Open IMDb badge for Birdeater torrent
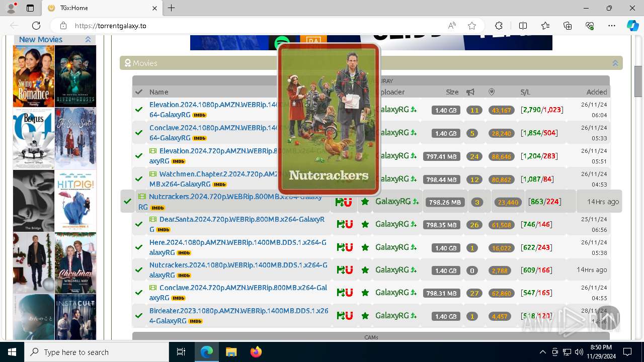The height and width of the screenshot is (362, 644). 196,321
